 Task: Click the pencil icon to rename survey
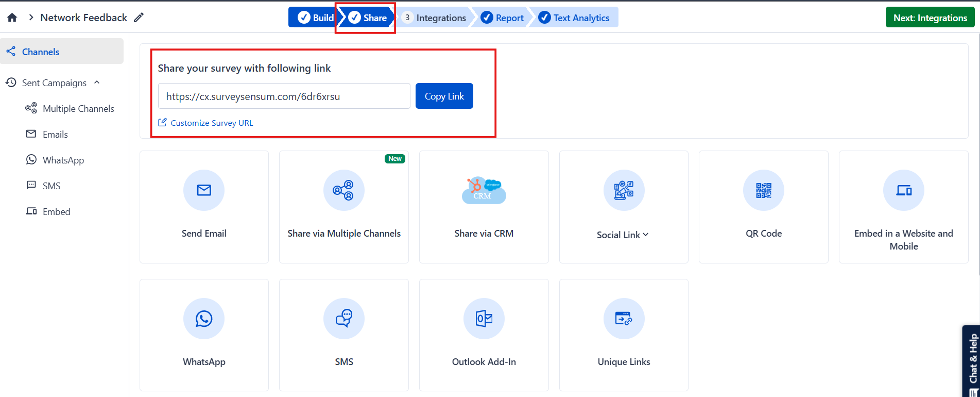point(139,18)
